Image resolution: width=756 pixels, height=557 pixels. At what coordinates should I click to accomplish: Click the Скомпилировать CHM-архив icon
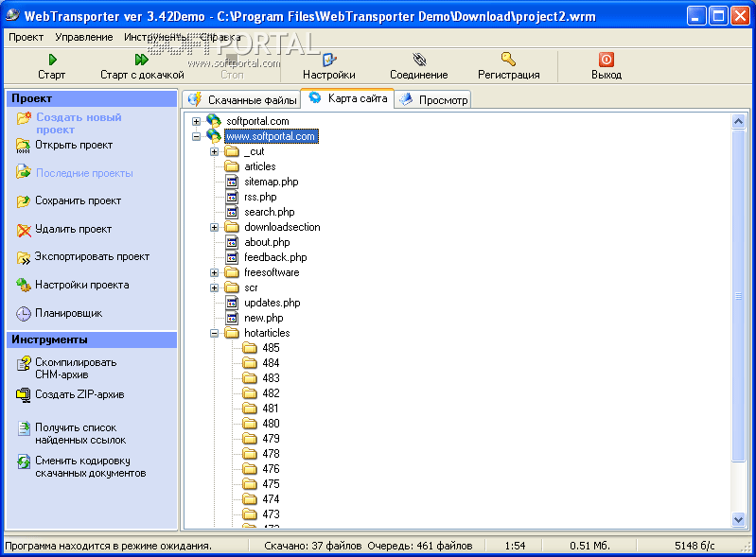(24, 363)
